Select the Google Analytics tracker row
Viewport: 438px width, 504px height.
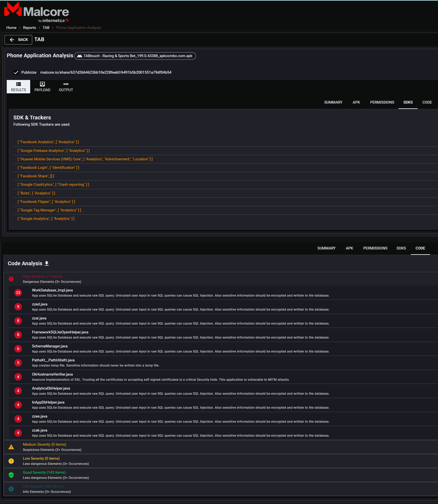[x=226, y=219]
